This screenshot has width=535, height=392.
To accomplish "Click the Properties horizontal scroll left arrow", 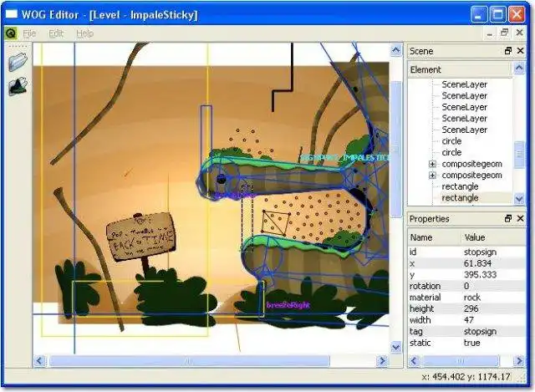I will (414, 360).
